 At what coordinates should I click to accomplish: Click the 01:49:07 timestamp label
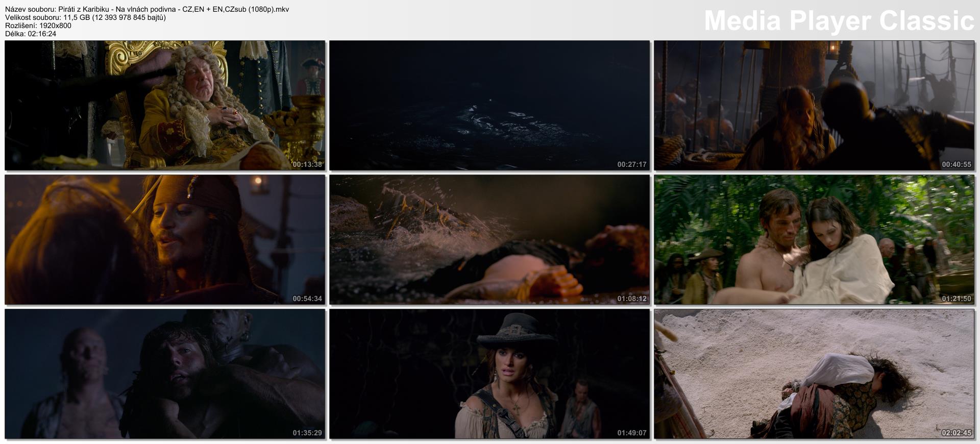click(631, 433)
